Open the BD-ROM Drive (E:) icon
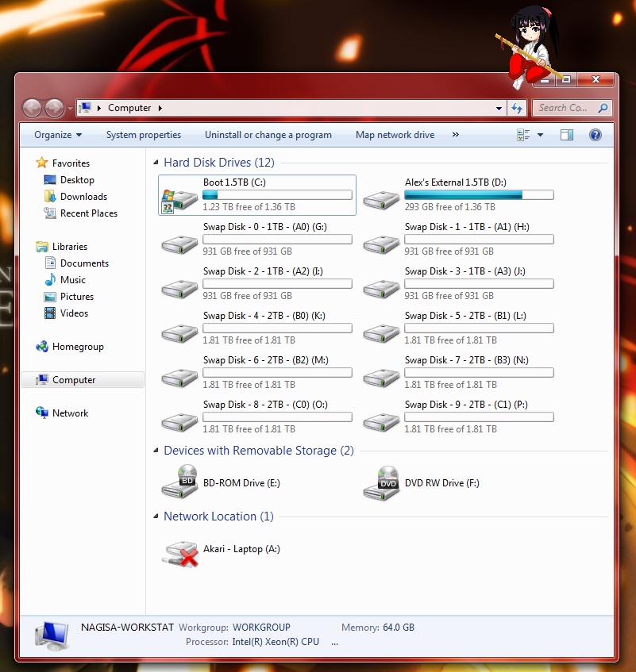Viewport: 636px width, 672px height. coord(179,482)
